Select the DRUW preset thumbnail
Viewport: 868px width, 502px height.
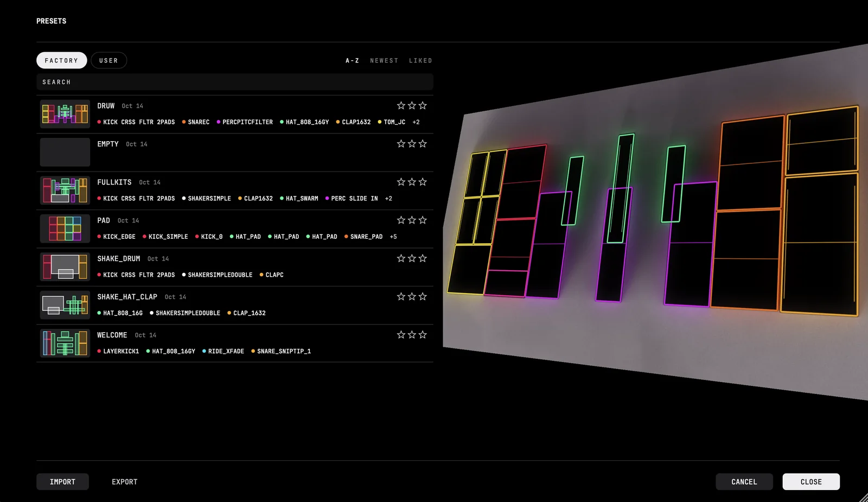point(65,114)
